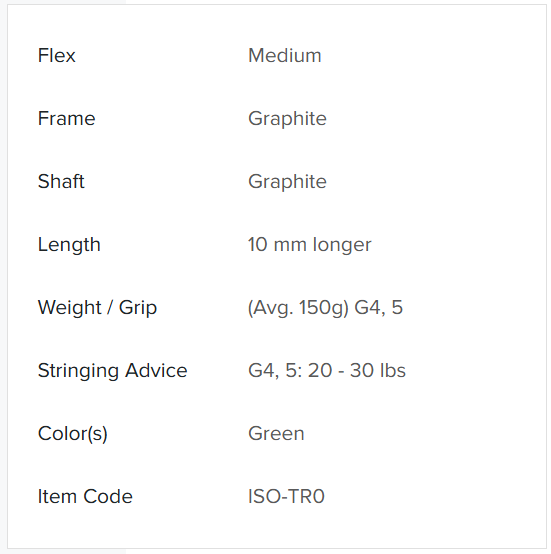This screenshot has width=551, height=554.
Task: Select the Graphite value beside Frame
Action: click(x=287, y=119)
